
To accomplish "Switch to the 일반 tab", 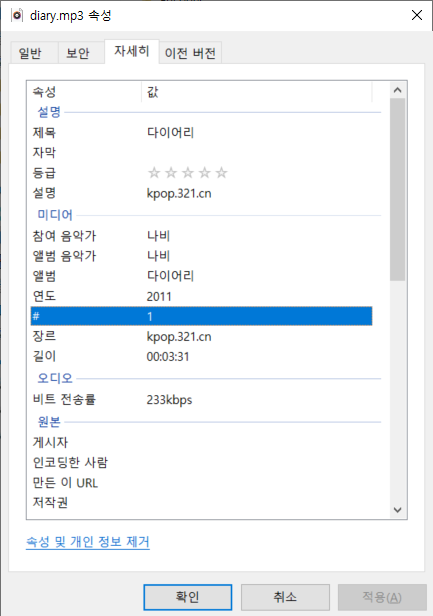I will coord(35,53).
